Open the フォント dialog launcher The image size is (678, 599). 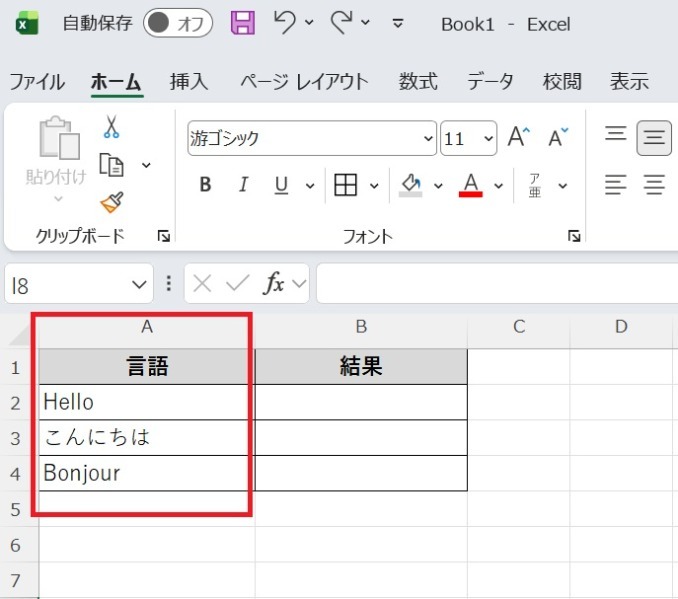[574, 236]
